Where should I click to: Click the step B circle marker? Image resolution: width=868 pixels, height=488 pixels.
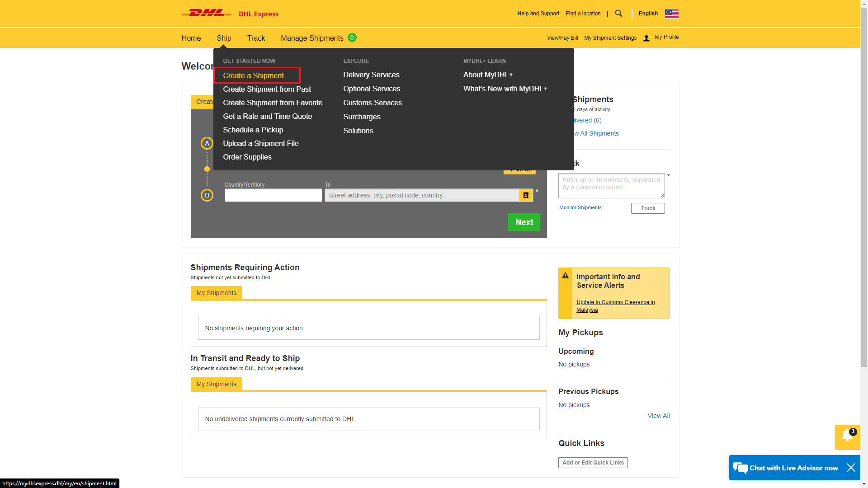[x=207, y=195]
